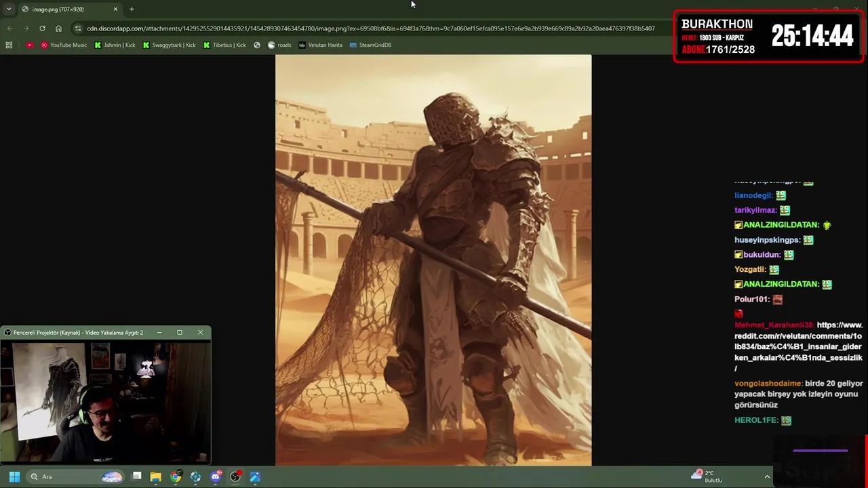Open a new browser tab

click(132, 9)
